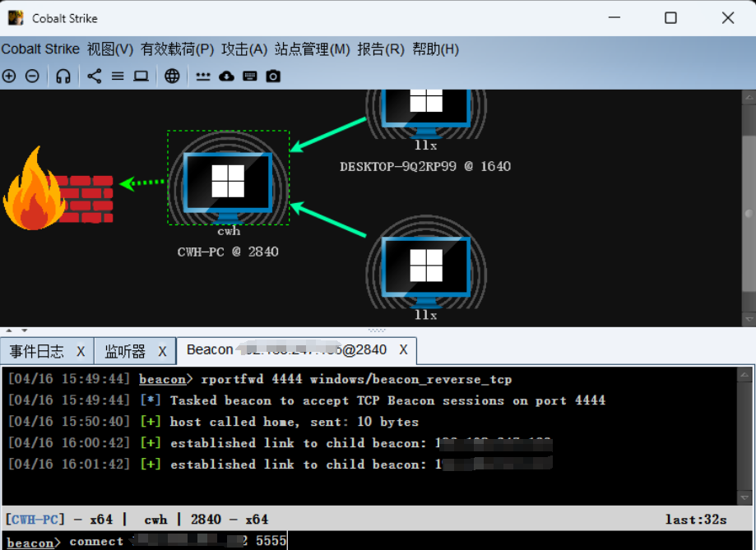
Task: Open the 攻击(A) menu
Action: tap(244, 49)
